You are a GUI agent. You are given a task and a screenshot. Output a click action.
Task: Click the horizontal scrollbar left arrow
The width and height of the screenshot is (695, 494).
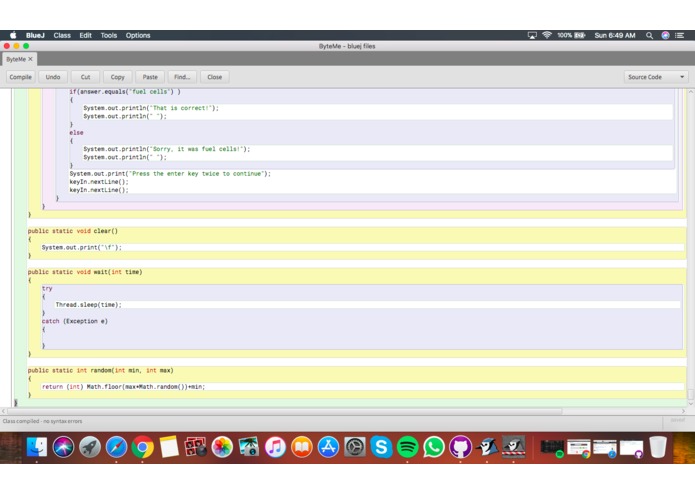[x=4, y=411]
